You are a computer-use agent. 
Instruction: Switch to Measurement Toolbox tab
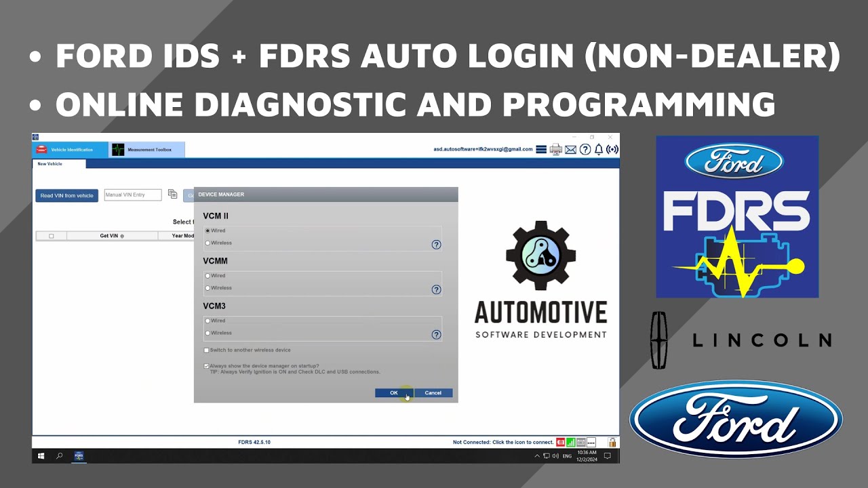point(147,150)
